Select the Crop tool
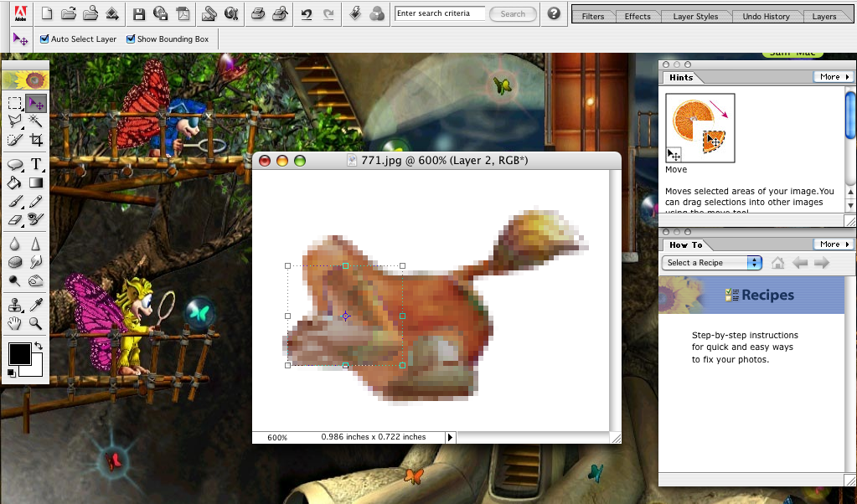 (x=36, y=140)
